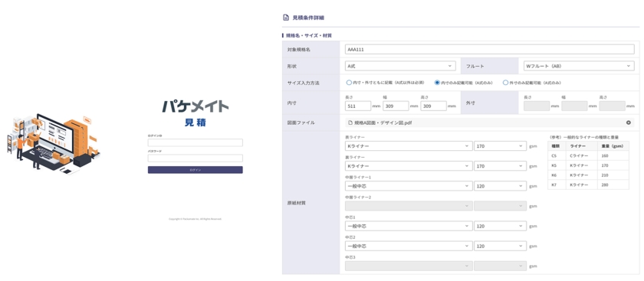Click the 内寸 高さ field showing 309
The height and width of the screenshot is (281, 644).
[434, 106]
